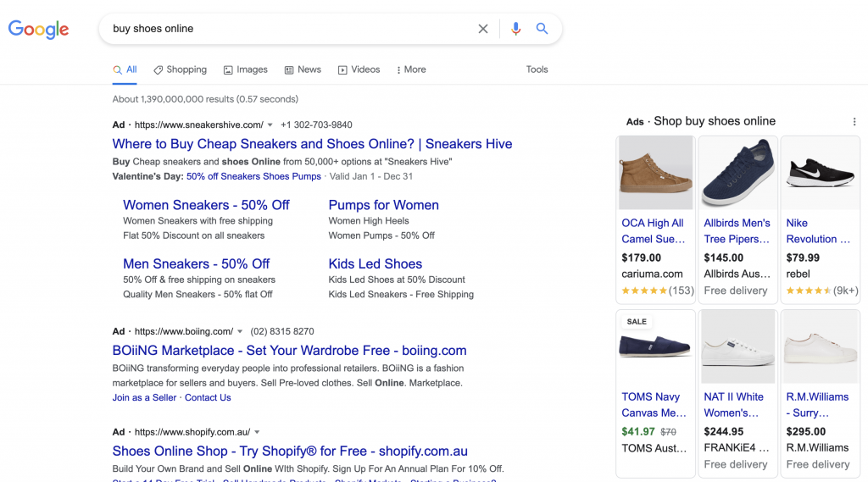
Task: Open 'Kids Led Shoes' sitelink
Action: (x=376, y=264)
